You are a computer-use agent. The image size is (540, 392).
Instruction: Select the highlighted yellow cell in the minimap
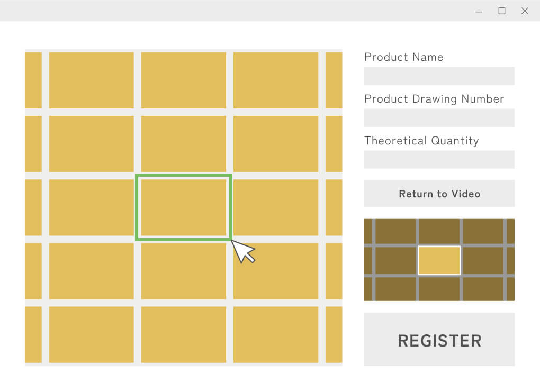[439, 259]
